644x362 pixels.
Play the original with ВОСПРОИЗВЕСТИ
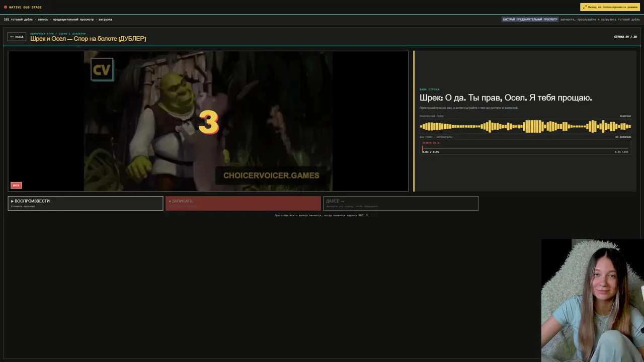coord(86,203)
